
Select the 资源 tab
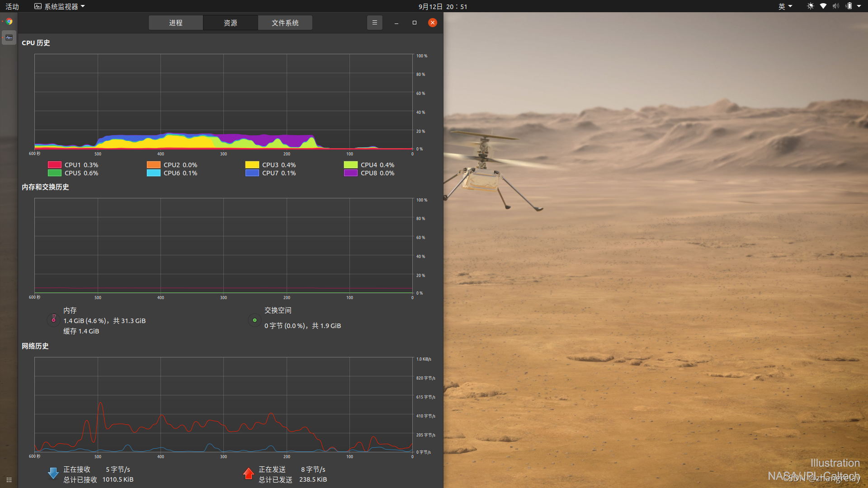(x=231, y=23)
